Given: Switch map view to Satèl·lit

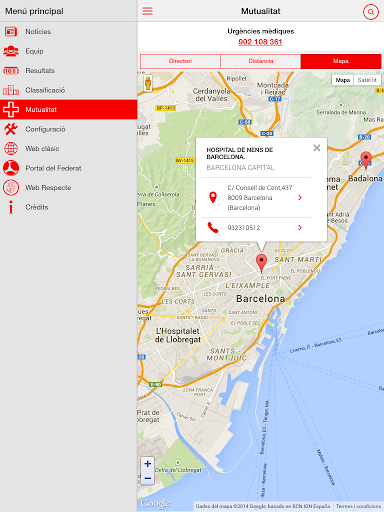Looking at the screenshot, I should pyautogui.click(x=367, y=80).
